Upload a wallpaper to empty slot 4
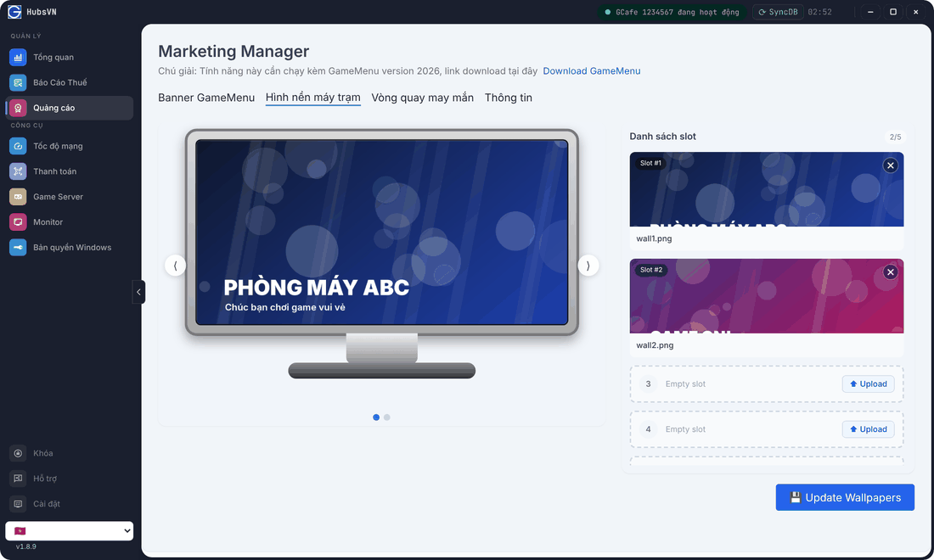Viewport: 934px width, 560px height. [868, 429]
